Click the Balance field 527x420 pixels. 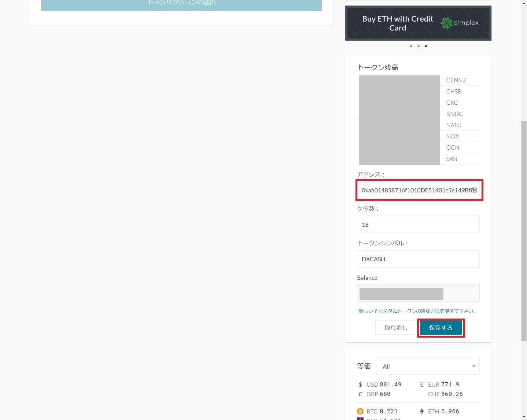point(418,293)
